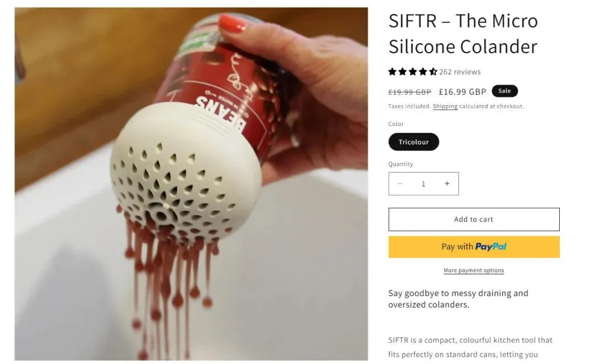Decrease quantity with the minus icon

400,184
